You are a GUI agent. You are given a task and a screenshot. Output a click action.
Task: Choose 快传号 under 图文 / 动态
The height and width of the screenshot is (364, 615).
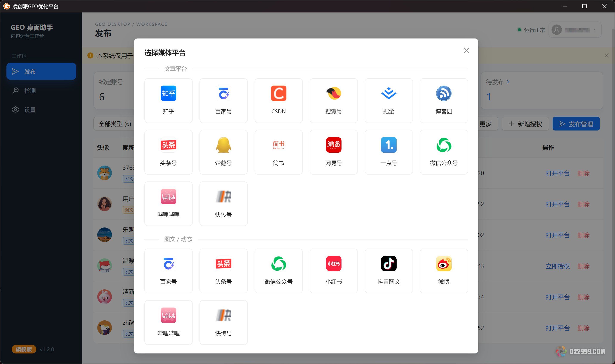click(223, 322)
